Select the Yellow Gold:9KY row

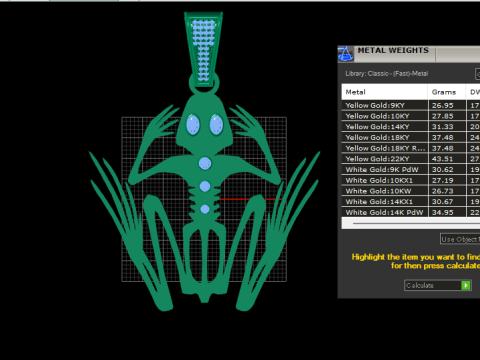411,105
